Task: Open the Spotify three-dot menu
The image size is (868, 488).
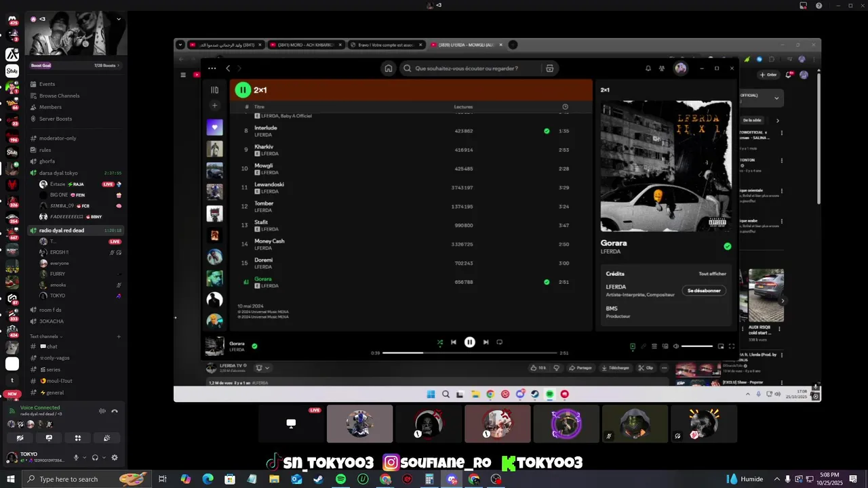Action: click(x=212, y=68)
